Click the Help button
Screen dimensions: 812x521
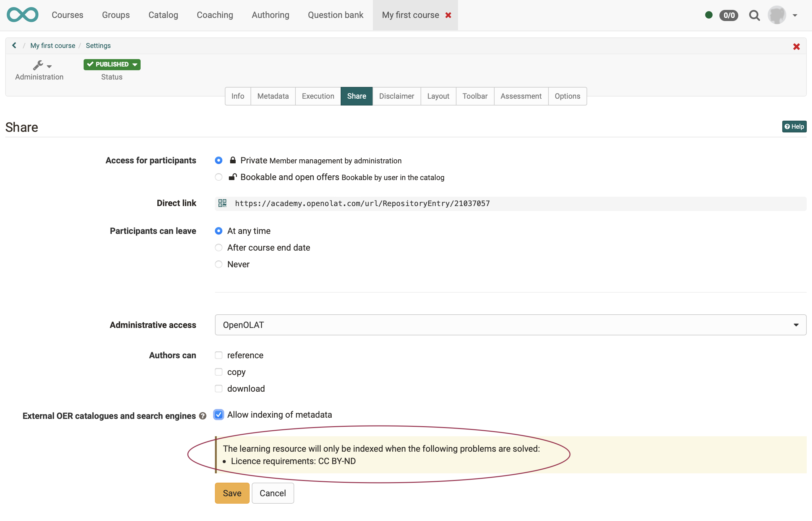794,127
